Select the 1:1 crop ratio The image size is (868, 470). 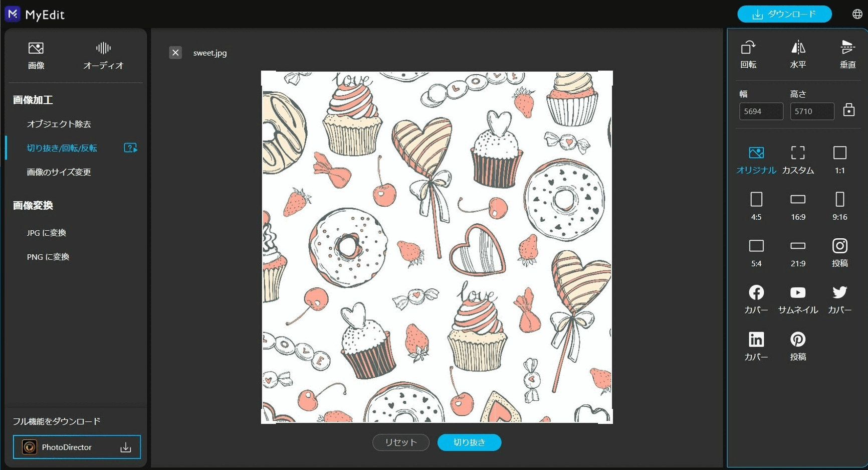tap(840, 160)
